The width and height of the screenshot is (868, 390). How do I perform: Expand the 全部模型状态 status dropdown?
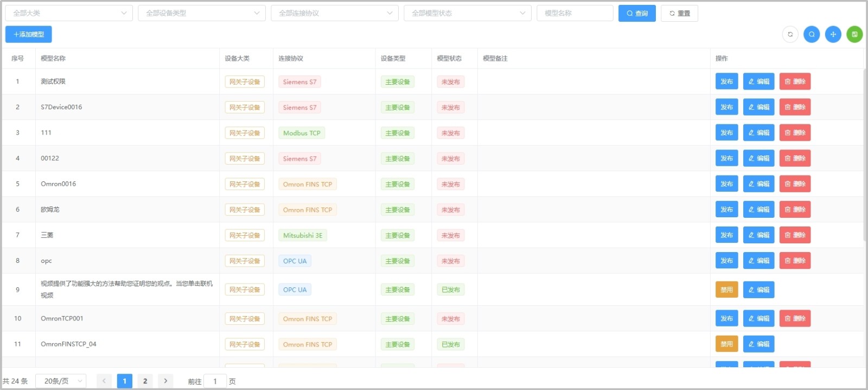click(x=468, y=13)
